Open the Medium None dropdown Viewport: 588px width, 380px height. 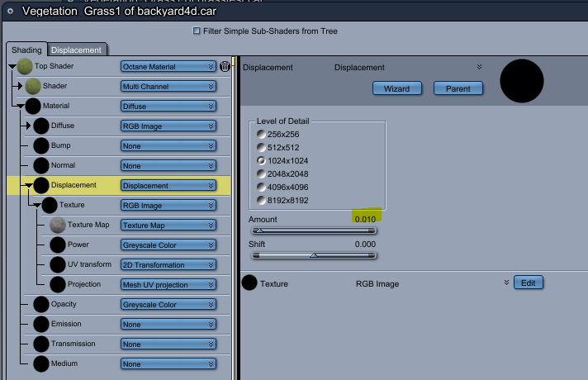click(168, 363)
